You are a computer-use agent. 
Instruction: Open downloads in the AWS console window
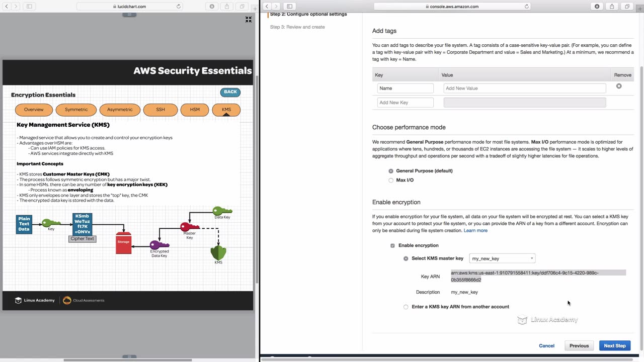[597, 7]
